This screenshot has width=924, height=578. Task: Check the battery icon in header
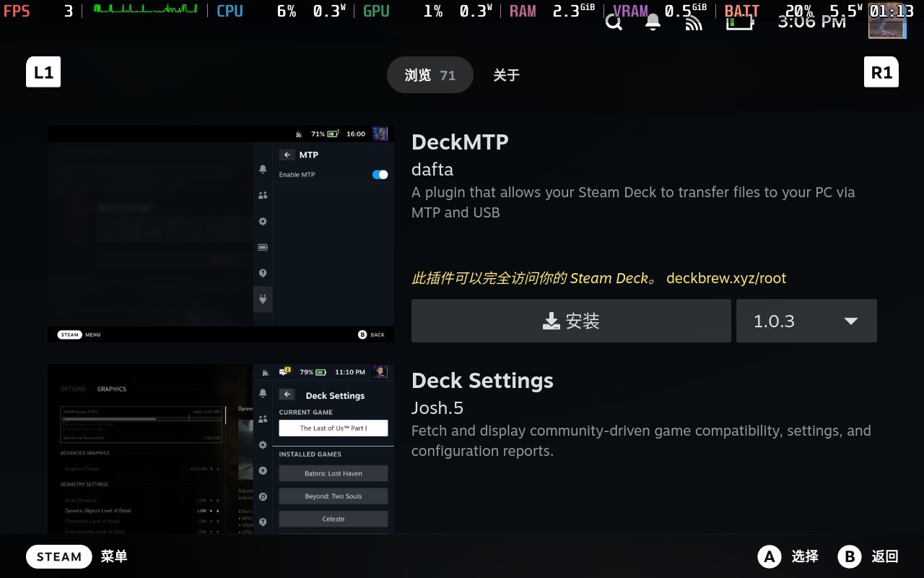point(740,22)
